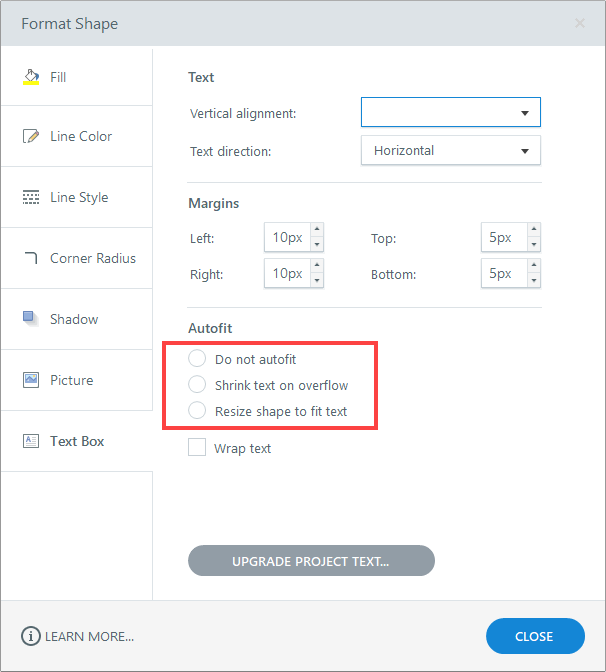Viewport: 606px width, 672px height.
Task: Click the Corner Radius icon
Action: tap(31, 258)
